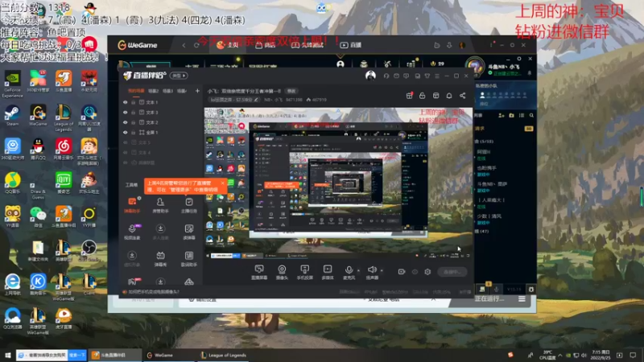The width and height of the screenshot is (644, 362).
Task: Switch to League of Legends in taskbar
Action: tap(224, 355)
